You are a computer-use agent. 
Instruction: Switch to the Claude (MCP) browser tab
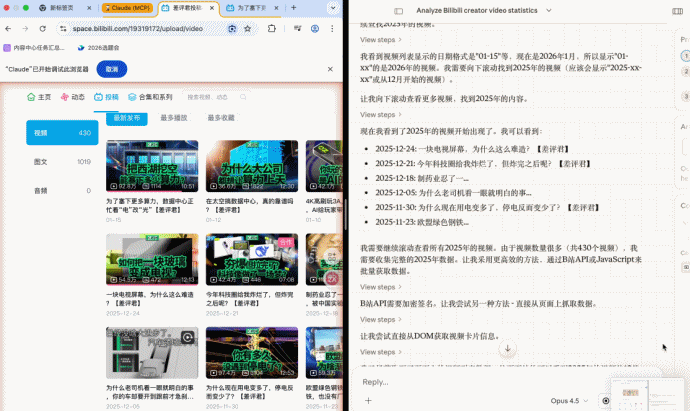(128, 8)
